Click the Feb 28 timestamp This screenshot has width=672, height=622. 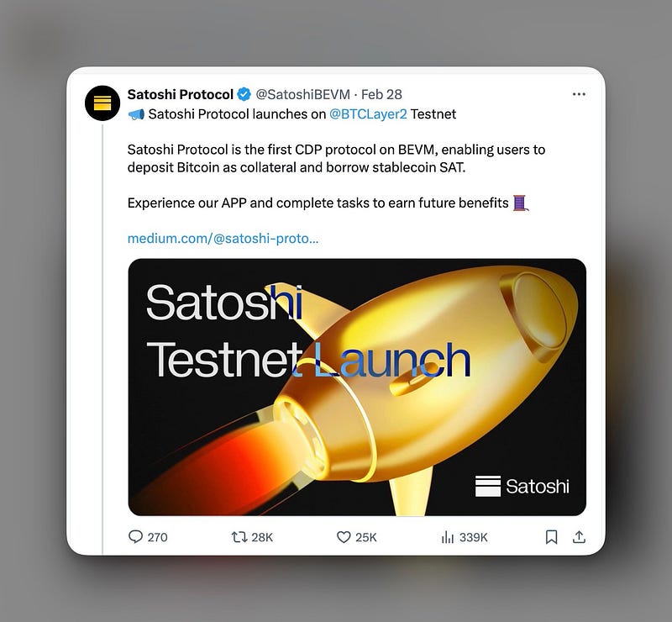coord(381,94)
